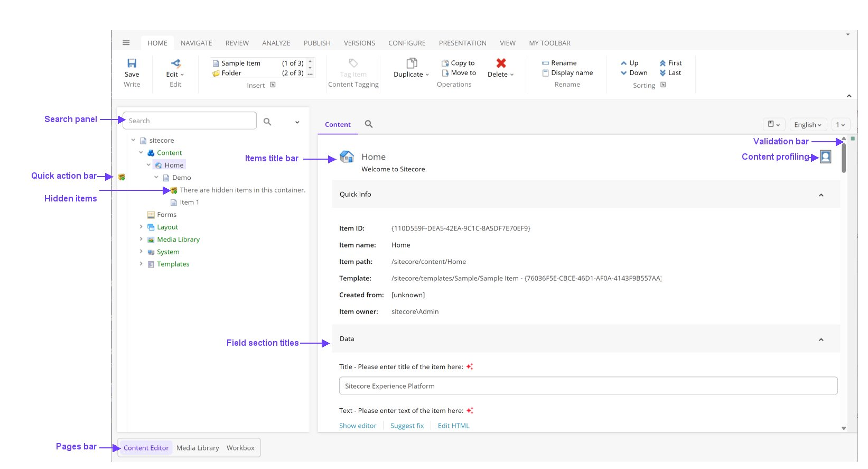Click the Show editor link
The height and width of the screenshot is (469, 868).
point(358,426)
